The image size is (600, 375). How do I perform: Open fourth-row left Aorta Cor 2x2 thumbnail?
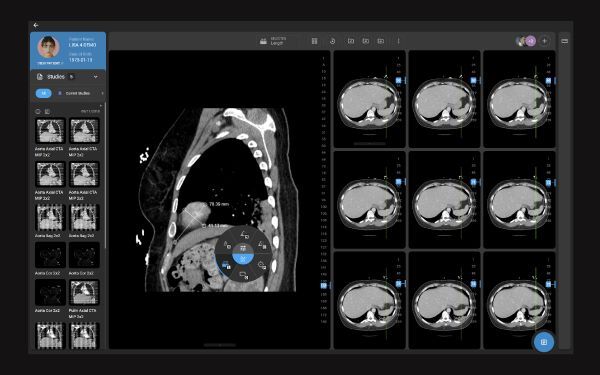(x=50, y=255)
